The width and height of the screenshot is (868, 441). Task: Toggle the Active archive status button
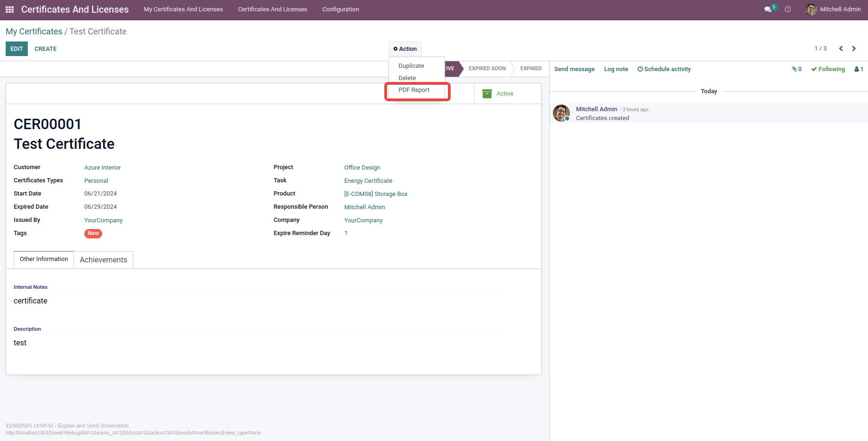point(508,94)
